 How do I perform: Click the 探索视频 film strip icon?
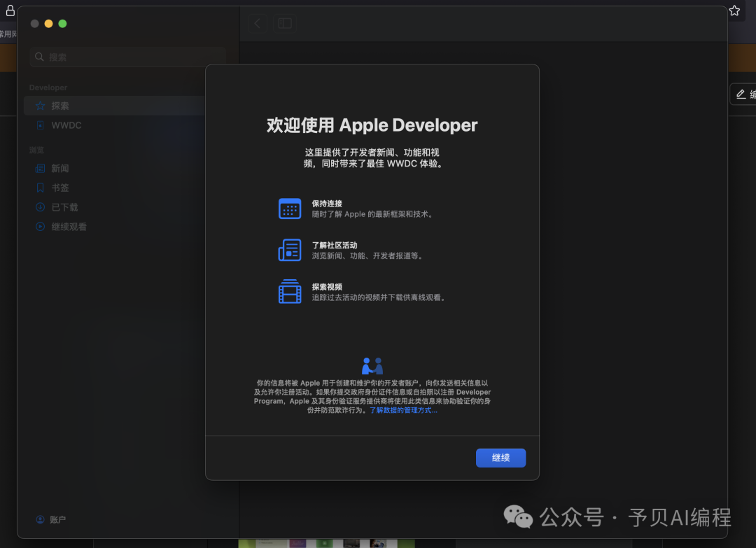tap(290, 291)
